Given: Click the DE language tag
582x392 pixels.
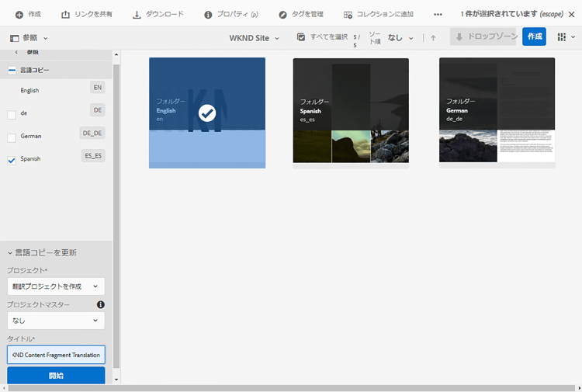Looking at the screenshot, I should tap(98, 110).
